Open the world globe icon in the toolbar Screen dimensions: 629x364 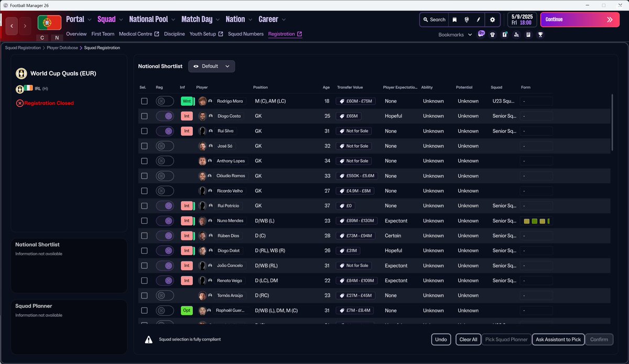click(466, 19)
